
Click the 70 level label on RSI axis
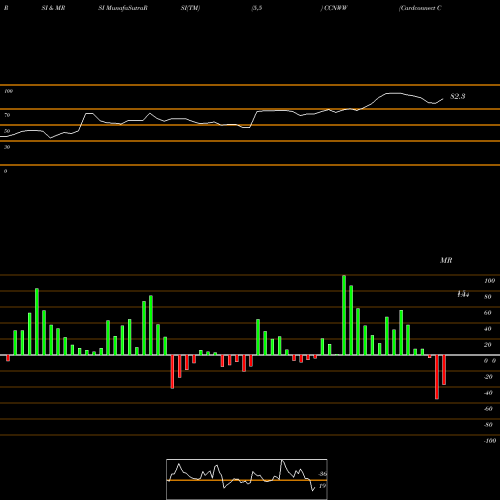7,115
